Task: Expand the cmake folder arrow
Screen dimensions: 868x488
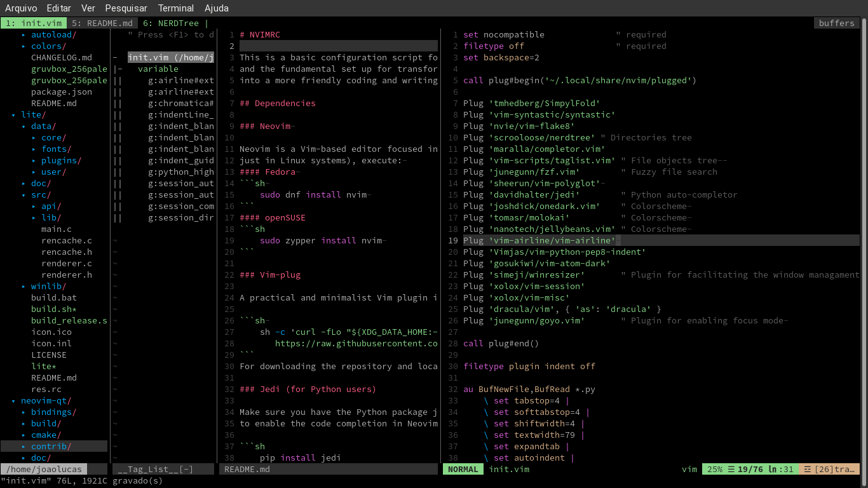Action: (24, 435)
